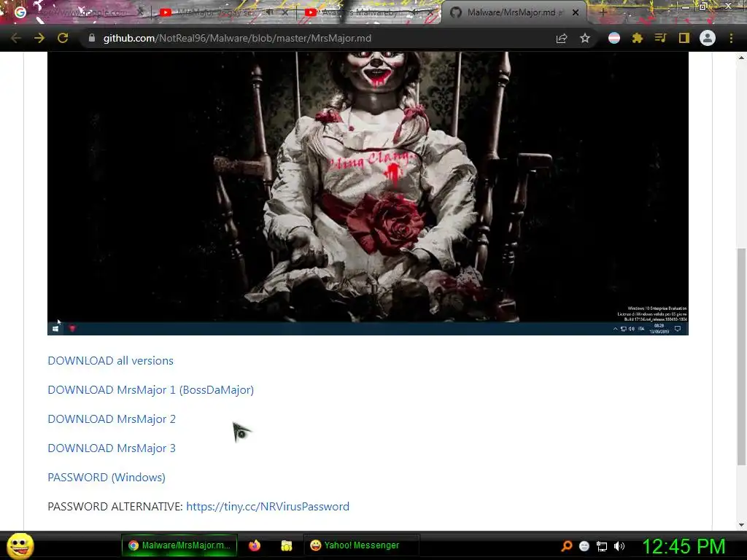
Task: Click the address bar URL
Action: point(237,38)
